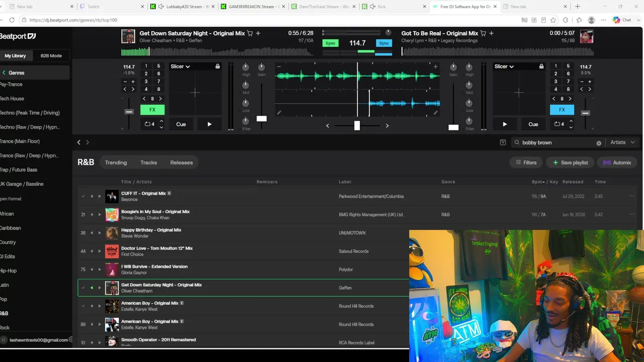Load CUFF IT to the left deck
The image size is (644, 362).
[92, 196]
